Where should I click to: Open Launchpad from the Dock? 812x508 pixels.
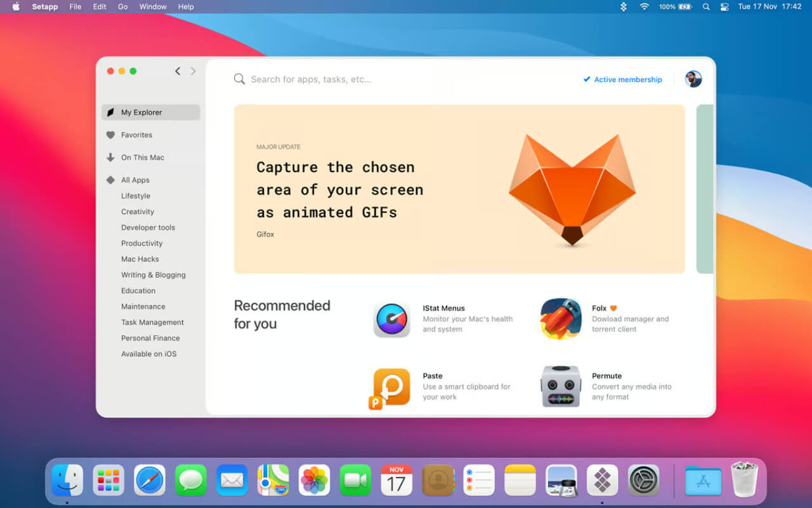(108, 480)
